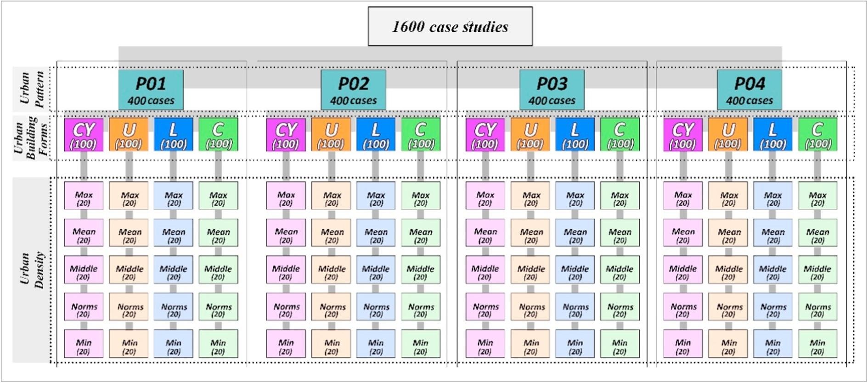Click Max (20) under P01 L column

(173, 196)
